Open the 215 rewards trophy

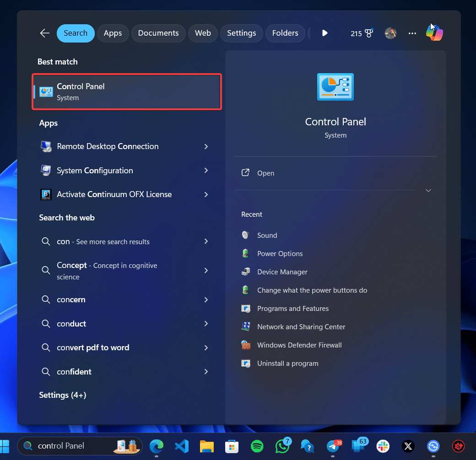click(362, 33)
